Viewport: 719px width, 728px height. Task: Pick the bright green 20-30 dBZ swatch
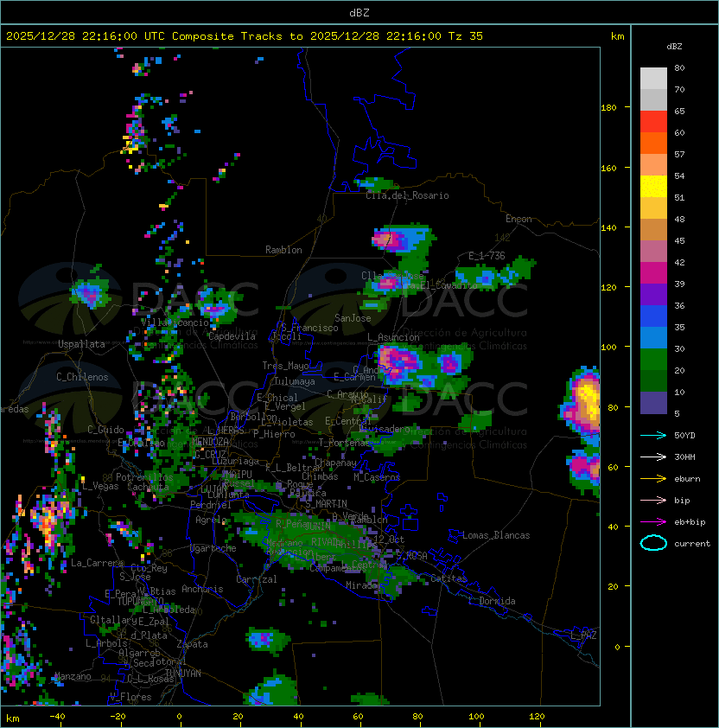[x=653, y=360]
